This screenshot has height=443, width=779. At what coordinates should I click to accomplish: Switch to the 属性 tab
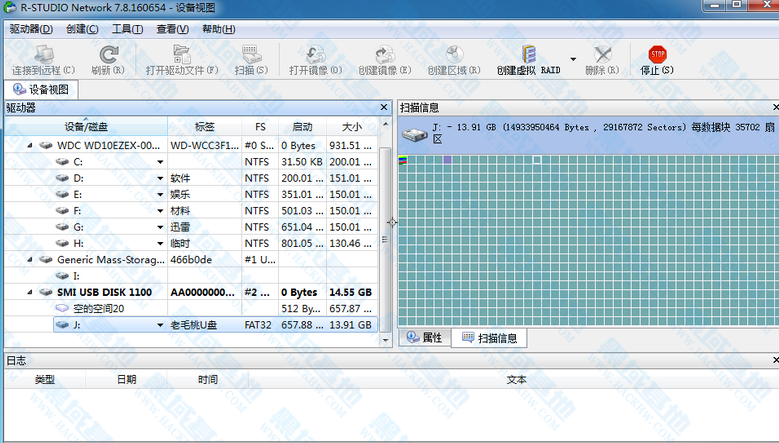[425, 338]
